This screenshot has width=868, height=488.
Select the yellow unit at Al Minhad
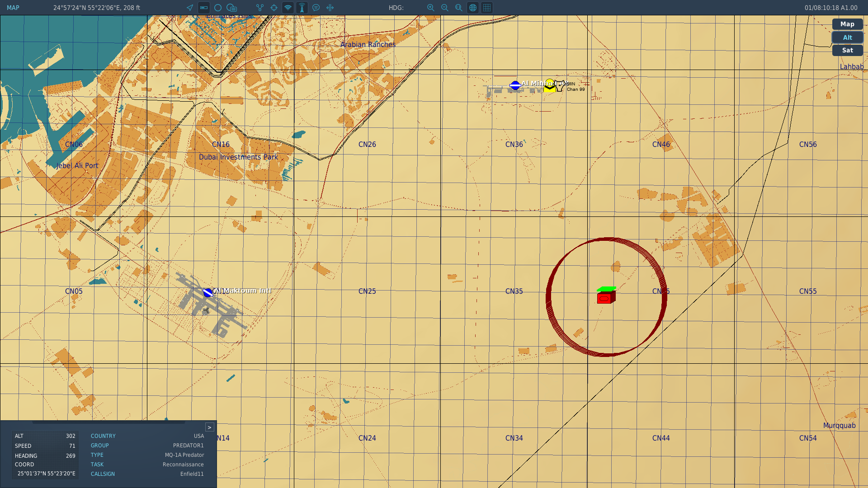[549, 85]
